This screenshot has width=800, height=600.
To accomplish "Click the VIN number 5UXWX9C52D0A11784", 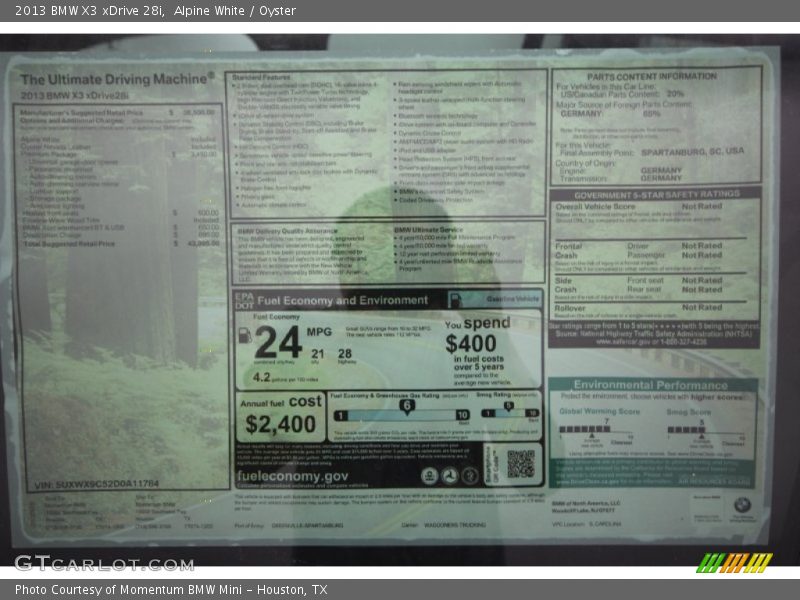I will tap(97, 484).
